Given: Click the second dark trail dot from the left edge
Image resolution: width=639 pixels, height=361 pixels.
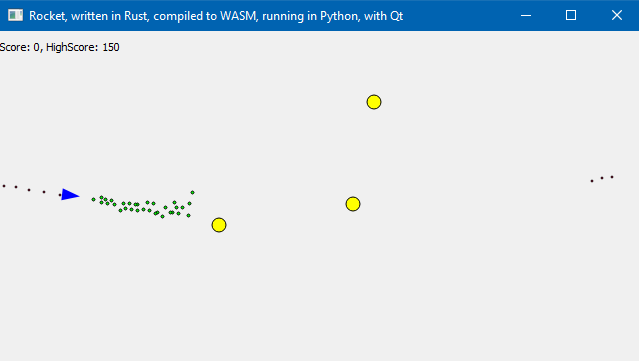Looking at the screenshot, I should [16, 187].
